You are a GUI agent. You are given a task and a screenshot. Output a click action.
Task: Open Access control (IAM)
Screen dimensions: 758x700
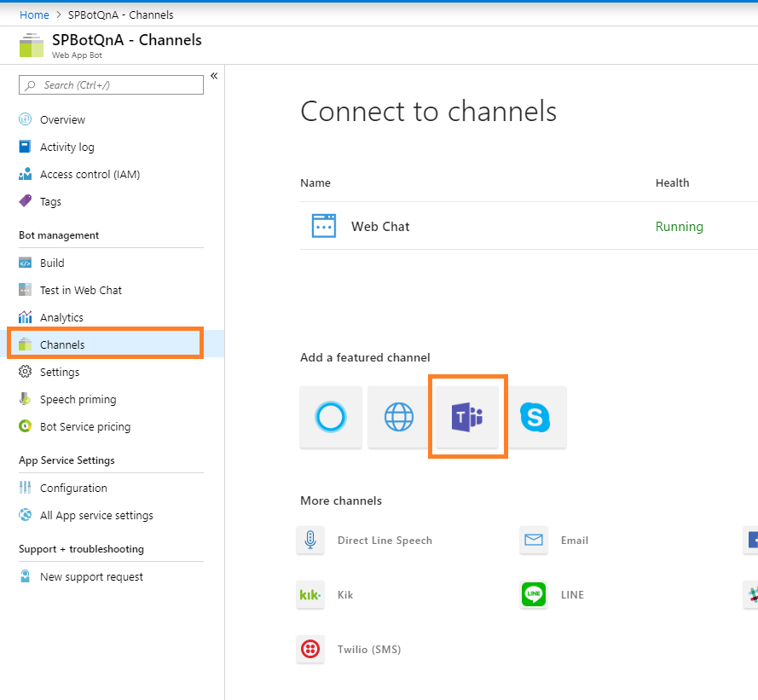coord(90,175)
